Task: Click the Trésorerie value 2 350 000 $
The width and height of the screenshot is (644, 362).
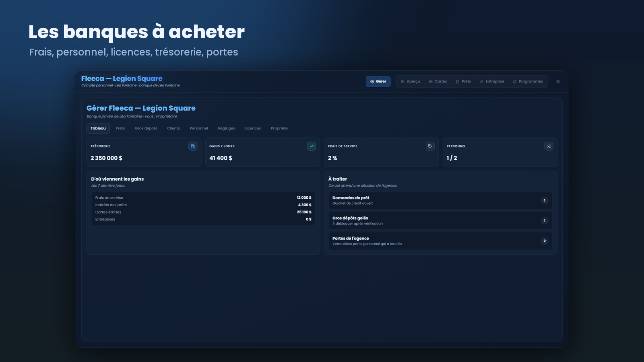Action: click(x=107, y=158)
